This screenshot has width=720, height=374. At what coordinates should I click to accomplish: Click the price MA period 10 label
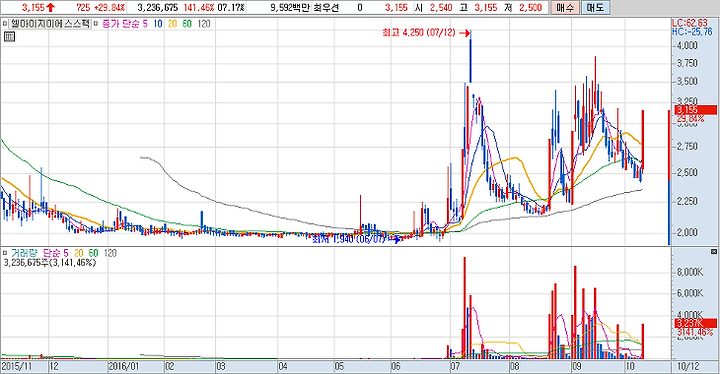click(158, 24)
